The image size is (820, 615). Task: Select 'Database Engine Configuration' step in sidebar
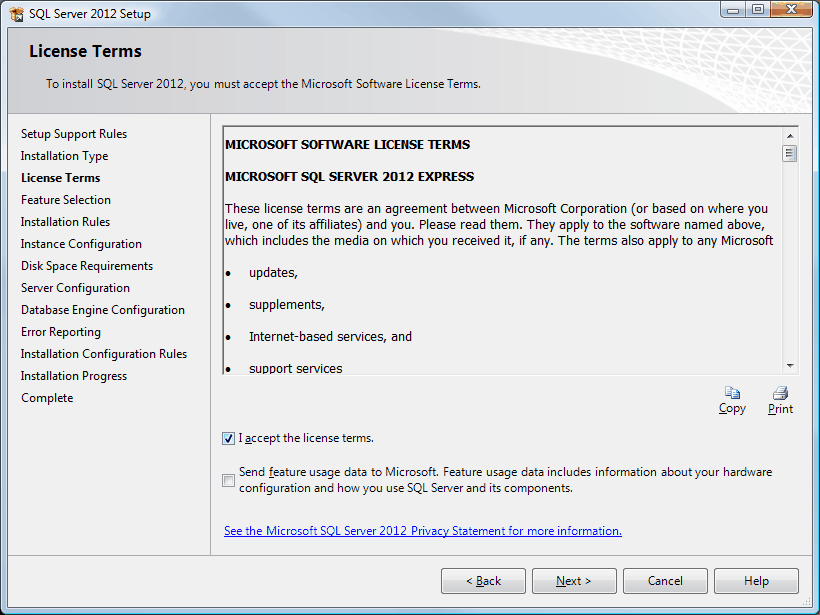pos(103,310)
